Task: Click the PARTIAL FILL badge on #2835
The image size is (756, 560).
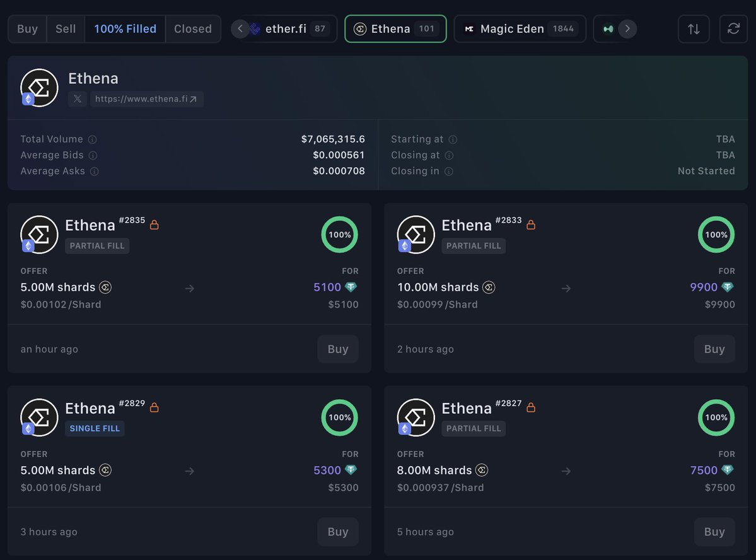Action: coord(97,245)
